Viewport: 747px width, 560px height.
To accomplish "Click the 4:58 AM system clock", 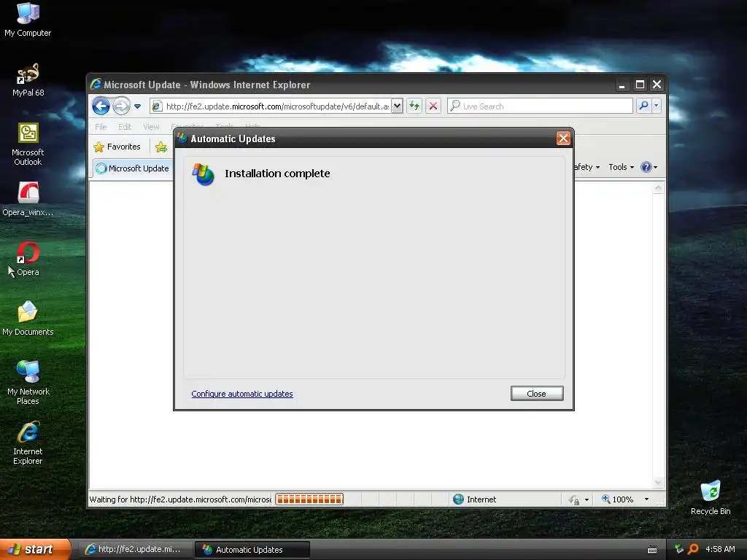I will coord(720,549).
